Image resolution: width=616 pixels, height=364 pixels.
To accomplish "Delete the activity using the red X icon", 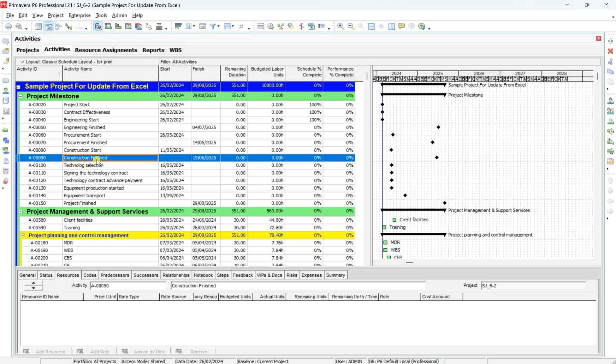I will pos(610,51).
